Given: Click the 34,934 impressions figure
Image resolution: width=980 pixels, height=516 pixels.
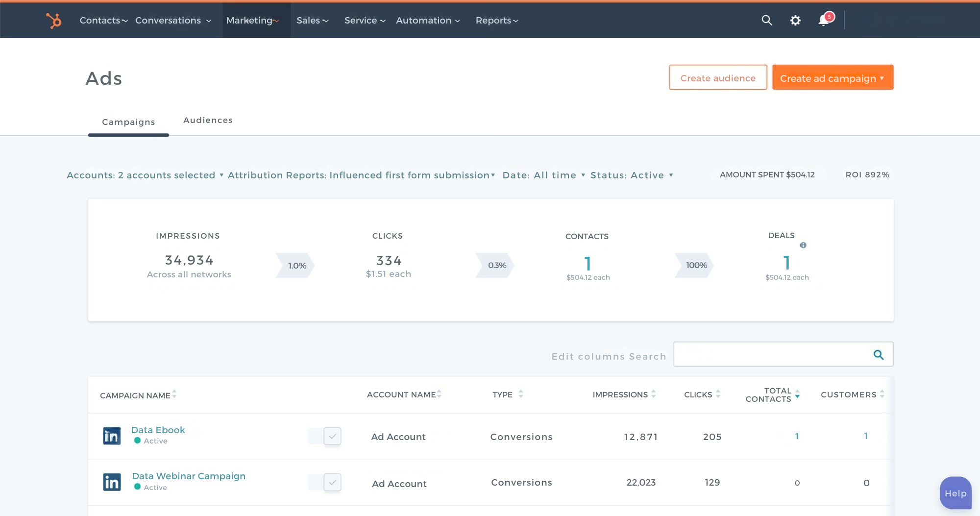Looking at the screenshot, I should (x=189, y=260).
